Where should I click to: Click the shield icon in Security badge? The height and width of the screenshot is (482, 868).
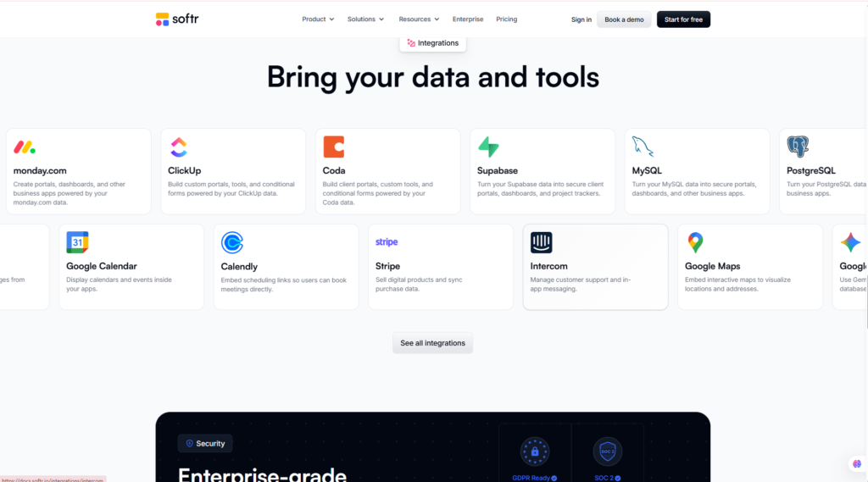tap(189, 443)
